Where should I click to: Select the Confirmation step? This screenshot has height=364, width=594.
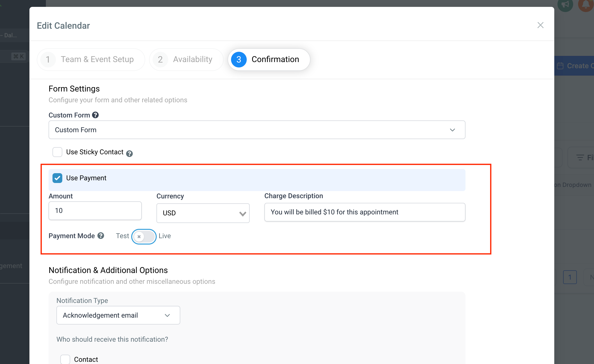tap(269, 59)
